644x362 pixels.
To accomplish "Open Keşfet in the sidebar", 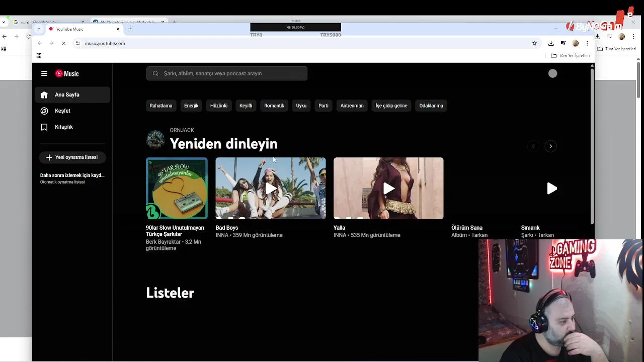I will 72,111.
